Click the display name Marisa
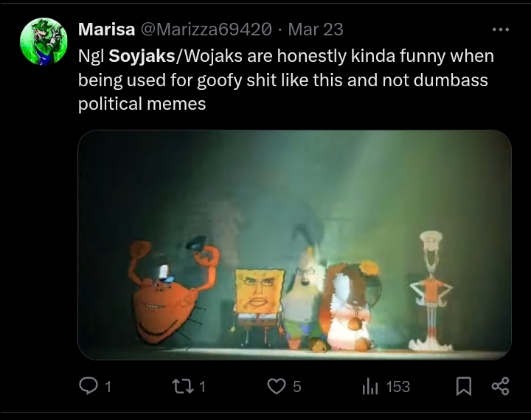This screenshot has height=420, width=531. [106, 29]
